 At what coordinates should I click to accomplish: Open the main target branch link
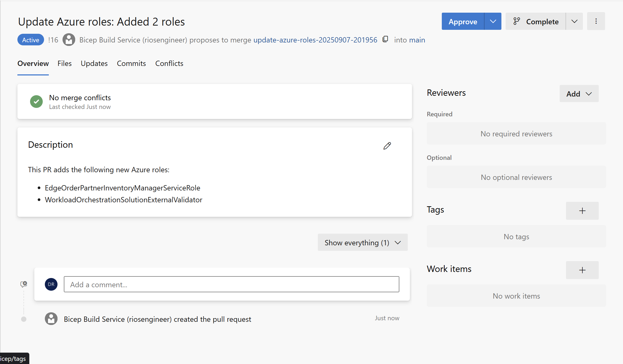pos(417,40)
